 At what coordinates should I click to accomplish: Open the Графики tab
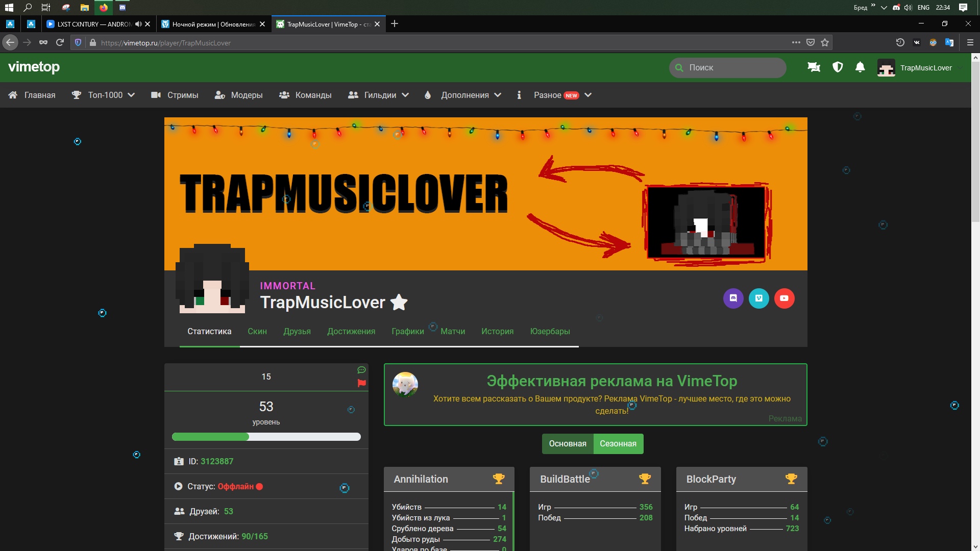tap(408, 332)
